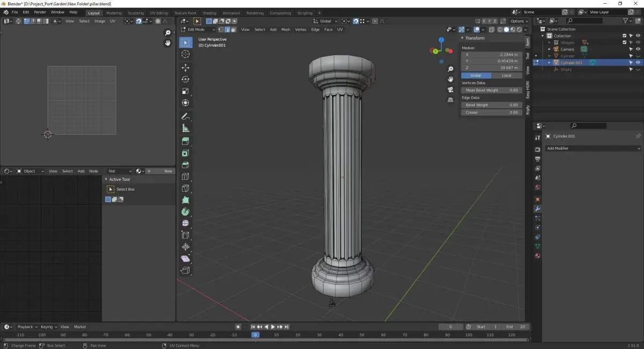Select the Knife tool
This screenshot has height=349, width=644.
point(186,188)
